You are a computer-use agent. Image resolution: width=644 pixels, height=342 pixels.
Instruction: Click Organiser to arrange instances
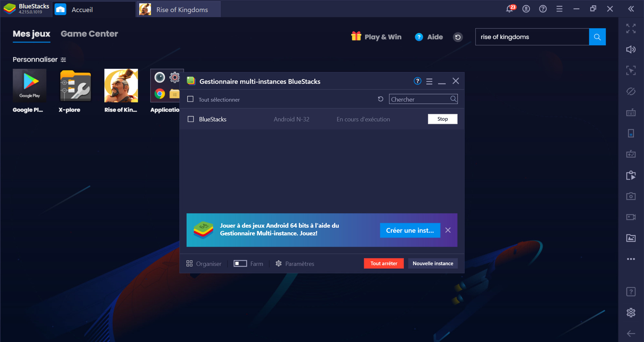[204, 264]
